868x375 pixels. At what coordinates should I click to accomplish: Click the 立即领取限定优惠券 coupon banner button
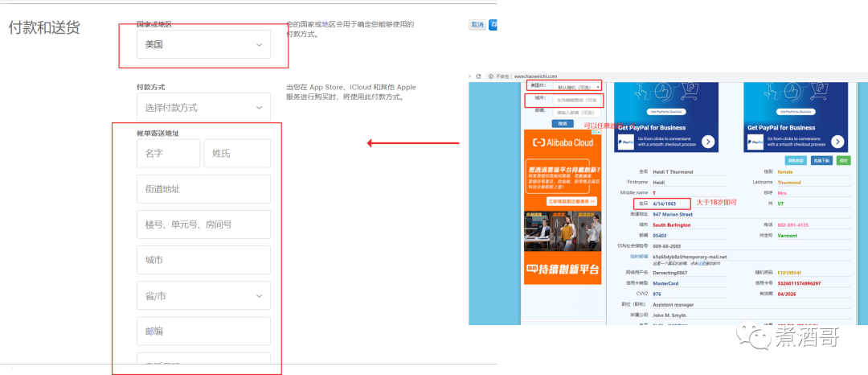click(x=571, y=200)
